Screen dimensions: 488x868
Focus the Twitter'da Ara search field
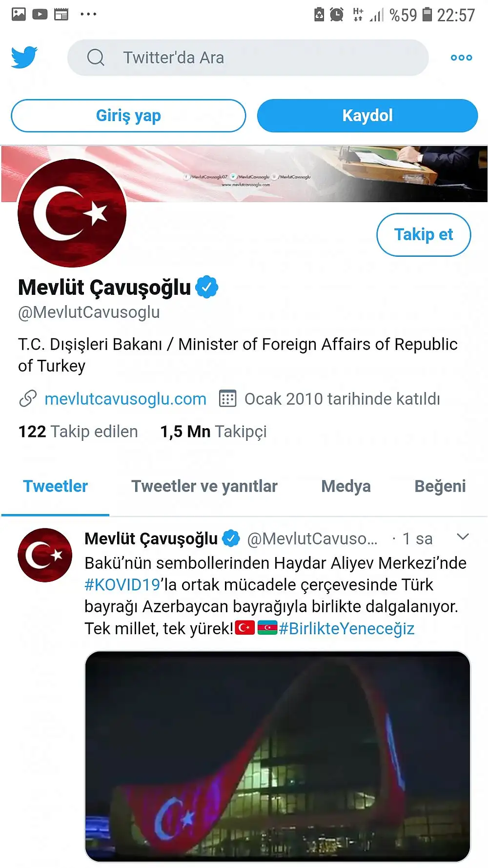(248, 58)
